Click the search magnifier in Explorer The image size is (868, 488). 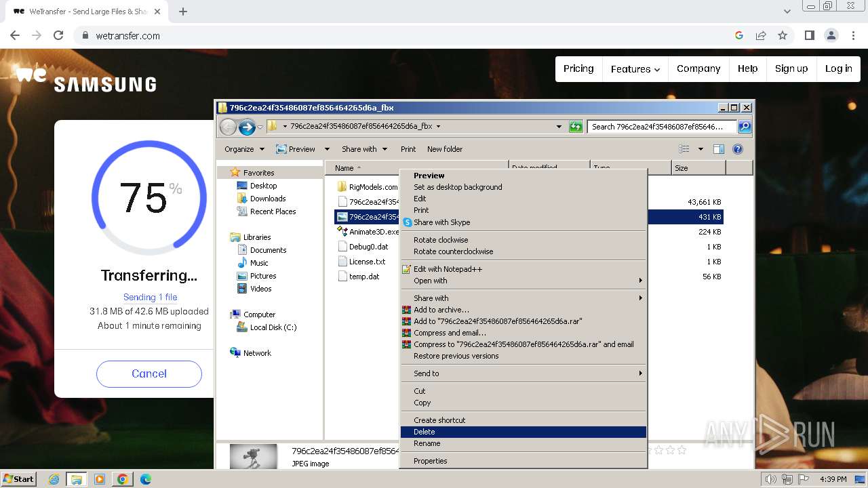[744, 126]
